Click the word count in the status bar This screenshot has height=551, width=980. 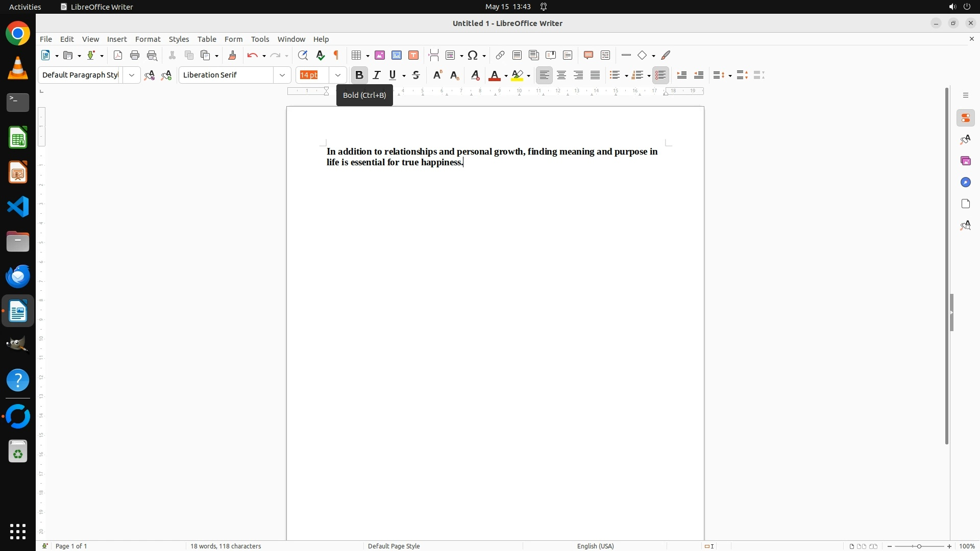(x=226, y=546)
